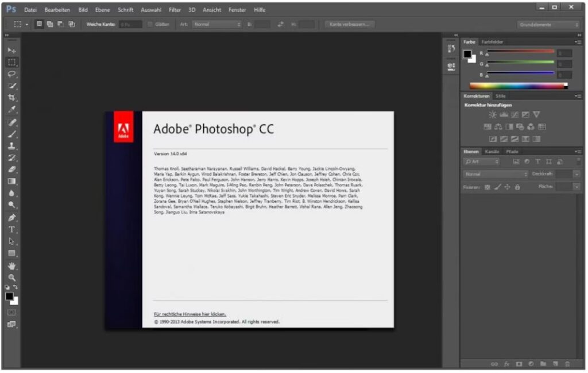588x373 pixels.
Task: Add a Brightness/Contrast adjustment
Action: (492, 115)
